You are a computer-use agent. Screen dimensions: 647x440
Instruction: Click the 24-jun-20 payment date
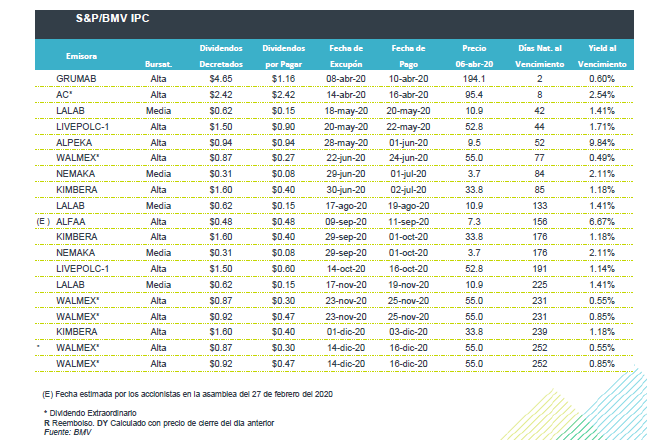[x=408, y=158]
